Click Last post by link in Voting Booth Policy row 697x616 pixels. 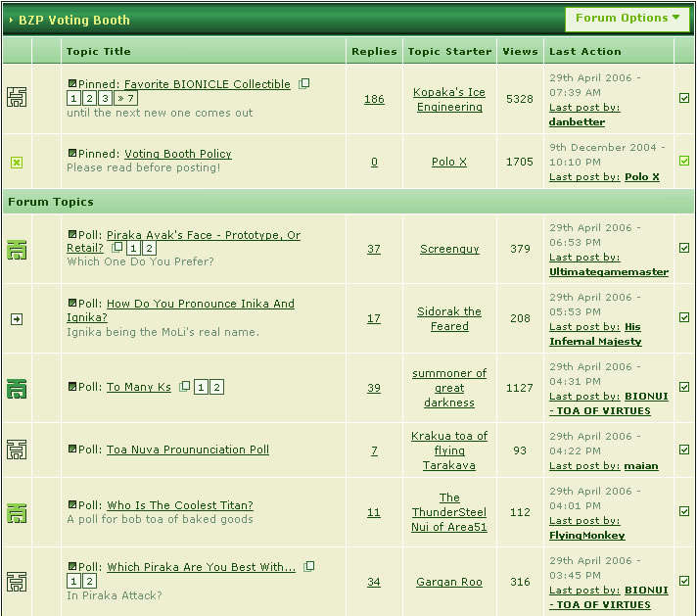click(x=584, y=177)
